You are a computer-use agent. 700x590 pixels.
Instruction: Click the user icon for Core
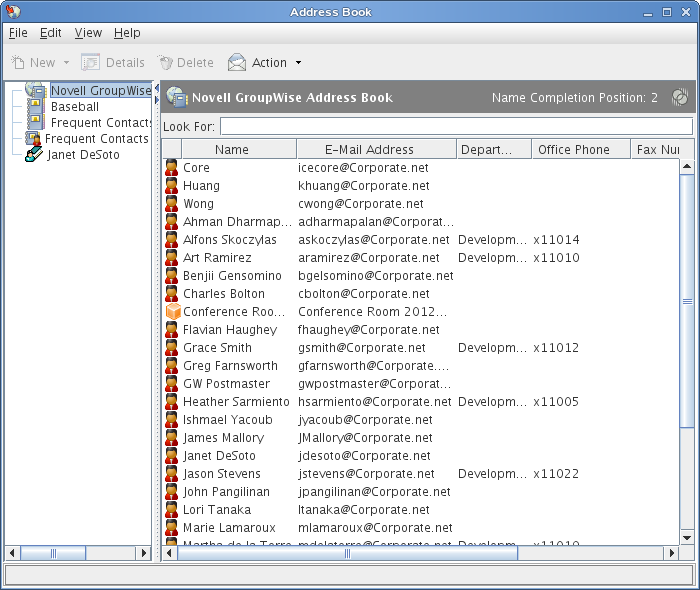(x=171, y=167)
